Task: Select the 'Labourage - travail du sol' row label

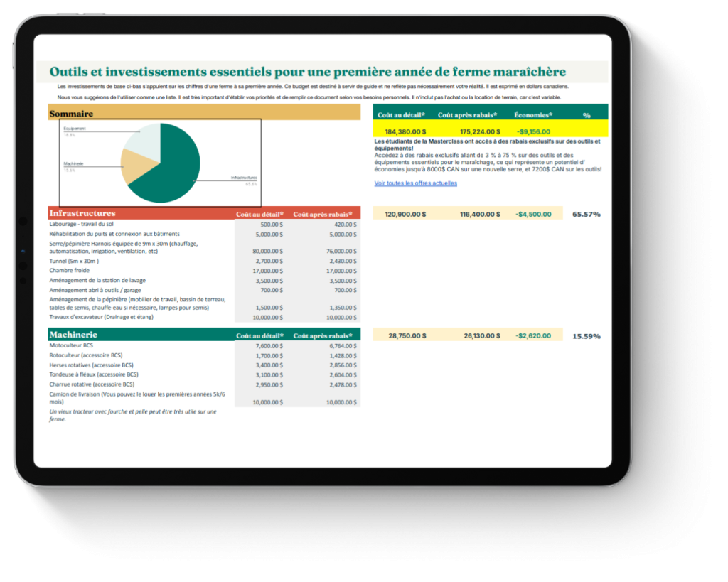Action: (81, 224)
